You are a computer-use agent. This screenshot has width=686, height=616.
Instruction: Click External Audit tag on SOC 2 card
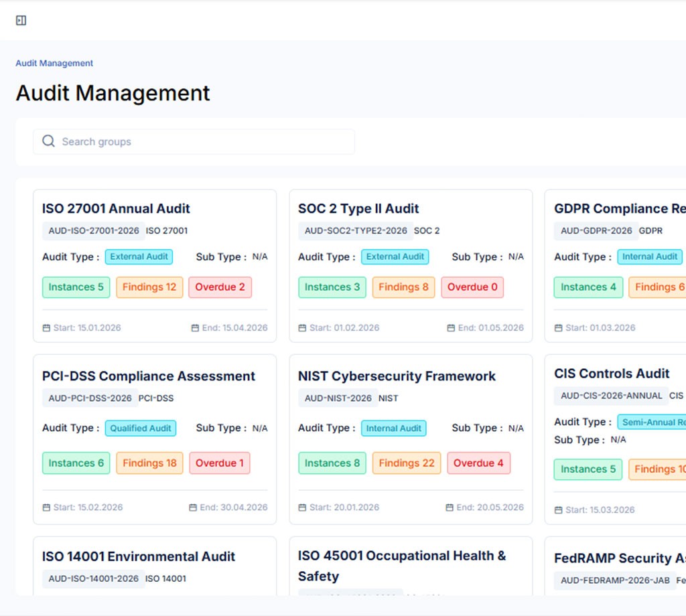(395, 256)
